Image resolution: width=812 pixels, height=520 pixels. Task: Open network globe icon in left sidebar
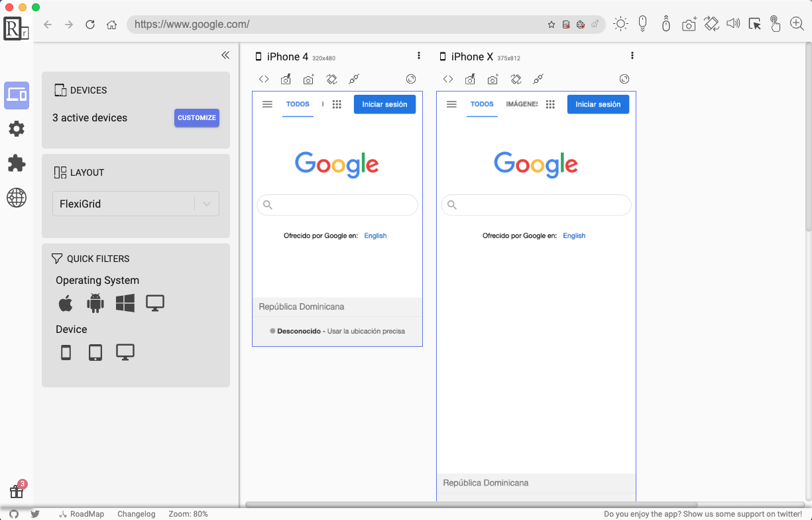[17, 197]
